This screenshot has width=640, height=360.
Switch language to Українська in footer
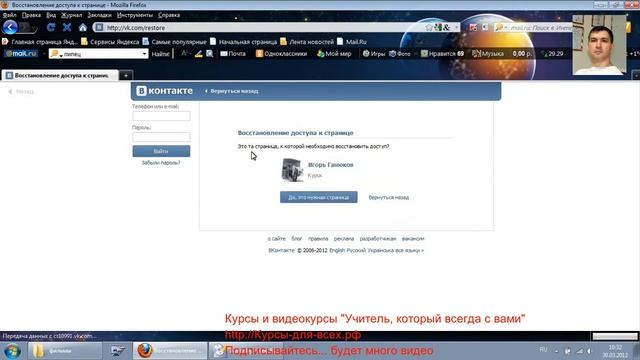[380, 250]
